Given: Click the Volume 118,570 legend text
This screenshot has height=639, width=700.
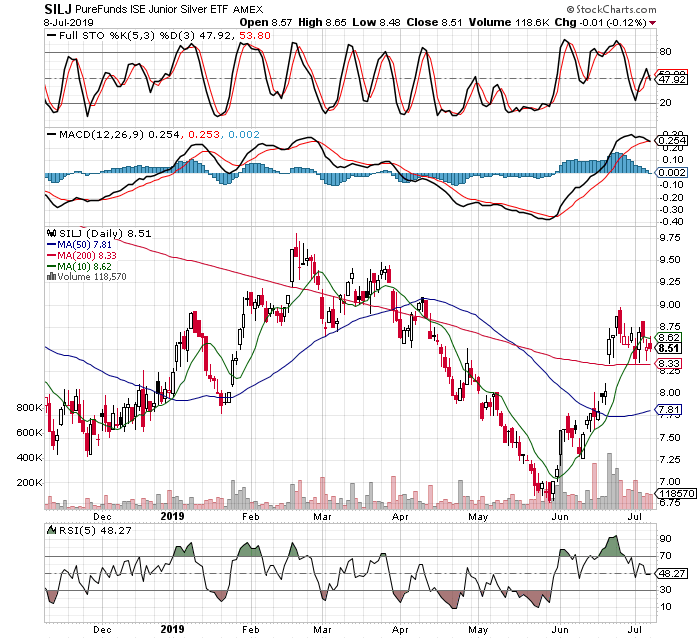Looking at the screenshot, I should coord(92,276).
